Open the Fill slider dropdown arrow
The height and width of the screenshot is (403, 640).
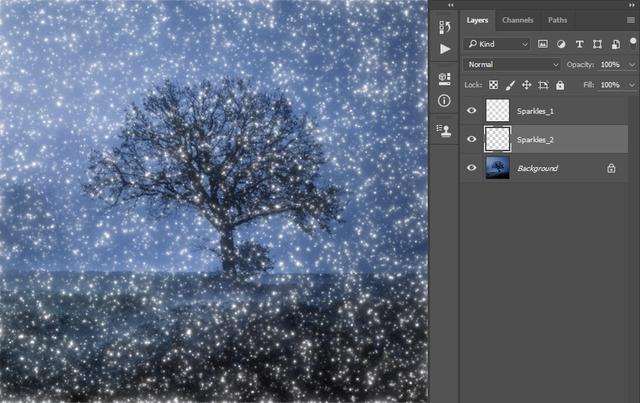tap(632, 85)
